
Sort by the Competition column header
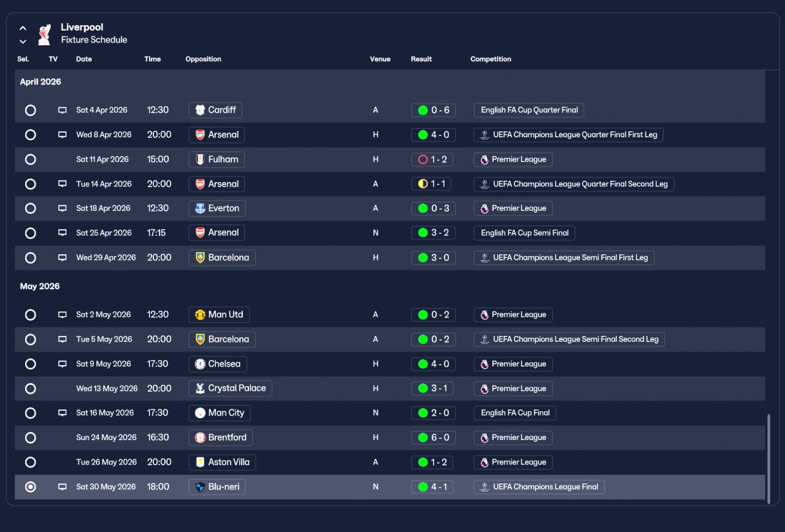coord(491,59)
